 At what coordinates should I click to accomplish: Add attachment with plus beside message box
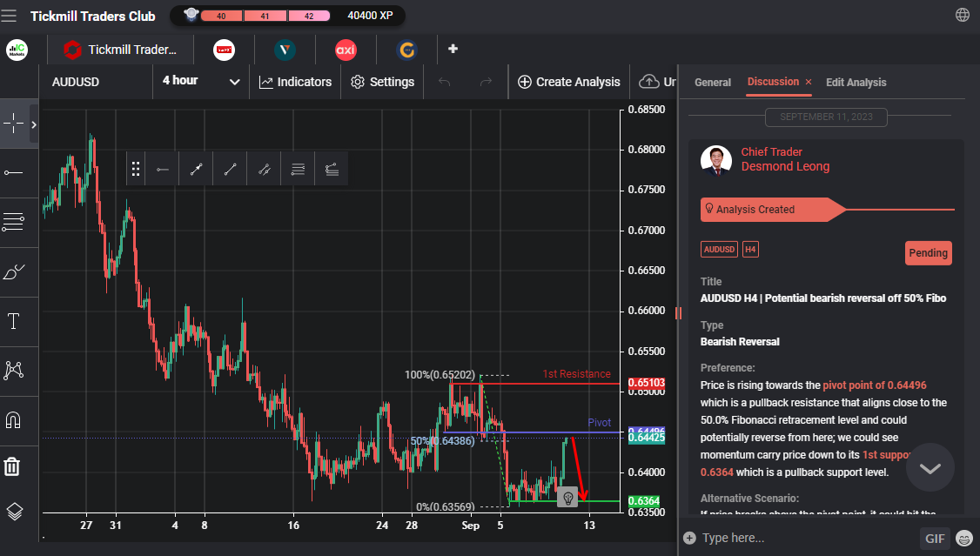[689, 538]
